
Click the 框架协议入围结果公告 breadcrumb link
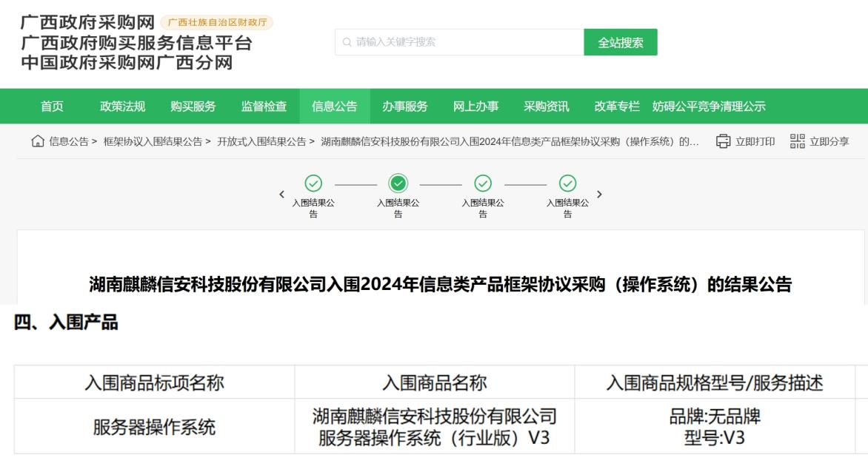153,142
